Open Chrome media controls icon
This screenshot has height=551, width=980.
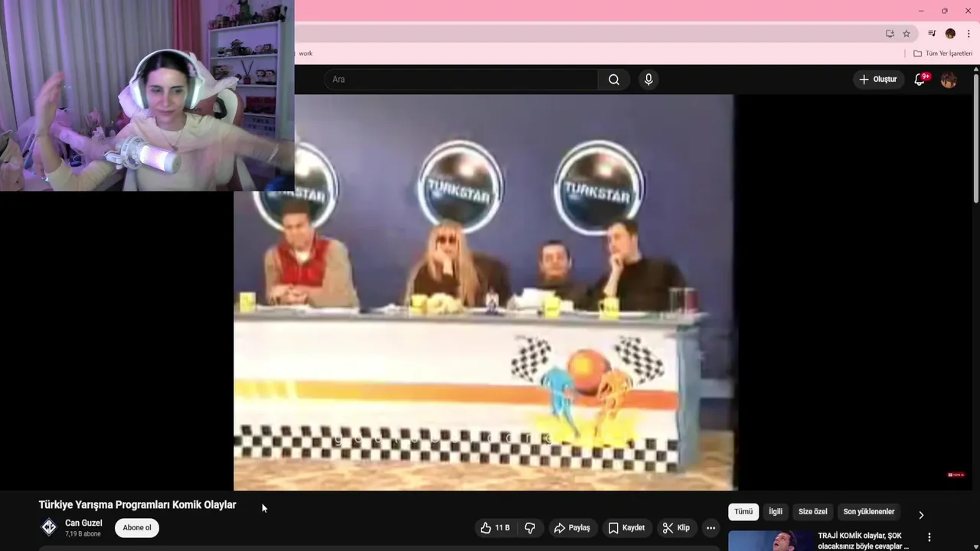tap(932, 34)
